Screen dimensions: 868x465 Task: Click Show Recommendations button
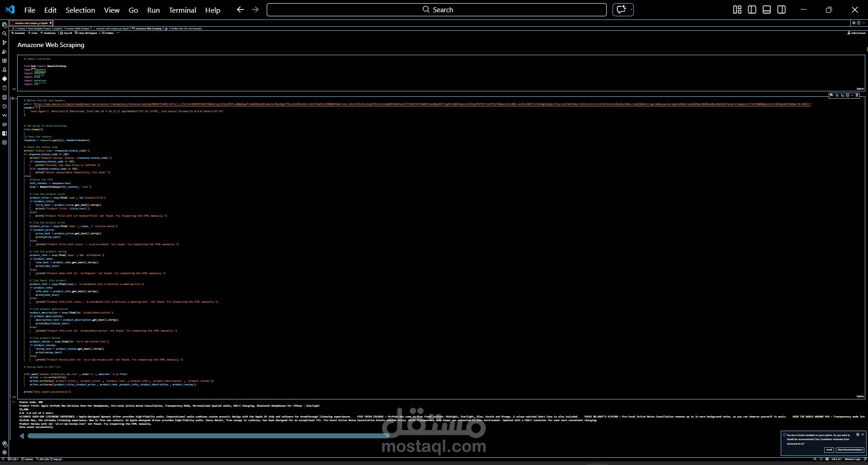coord(850,450)
